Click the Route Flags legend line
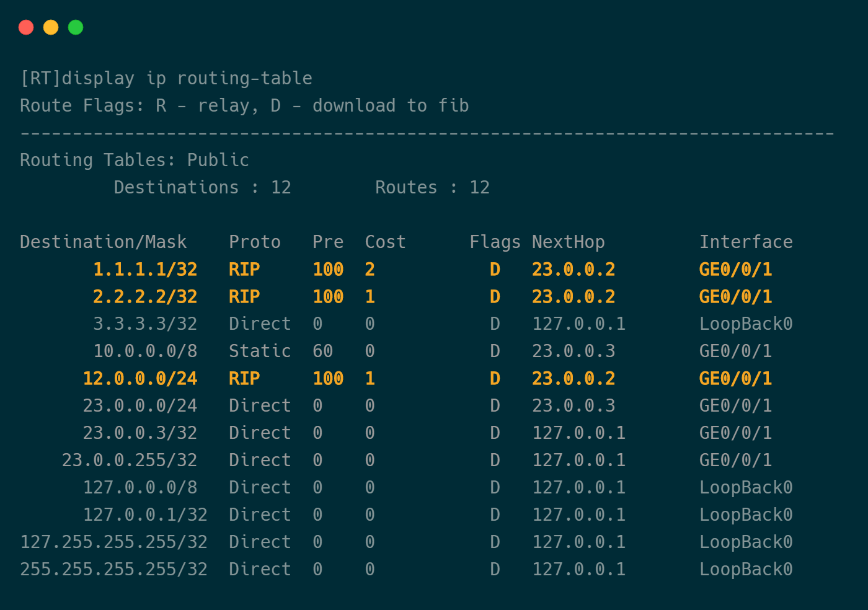Screen dimensions: 868x610 point(244,106)
